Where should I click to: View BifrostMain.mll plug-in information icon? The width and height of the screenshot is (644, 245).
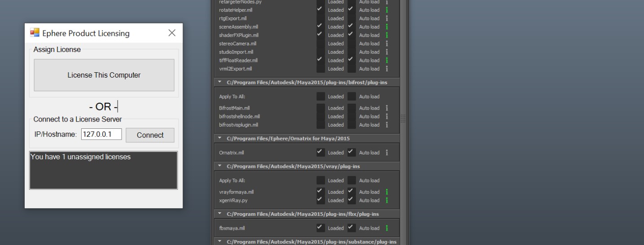387,108
